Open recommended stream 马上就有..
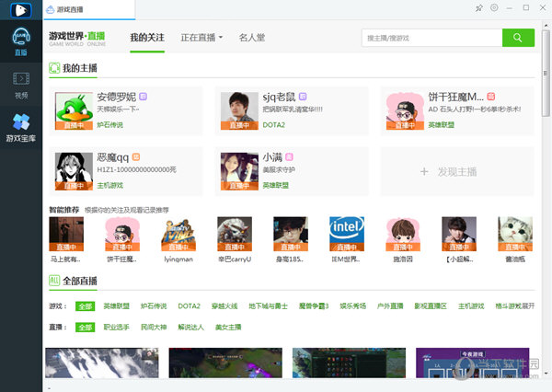The width and height of the screenshot is (552, 392). tap(66, 234)
